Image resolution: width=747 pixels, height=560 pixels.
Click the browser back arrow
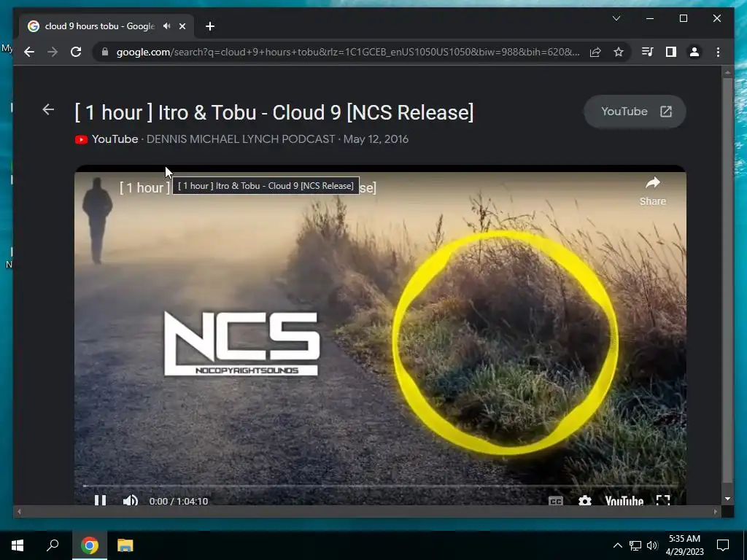[x=29, y=52]
